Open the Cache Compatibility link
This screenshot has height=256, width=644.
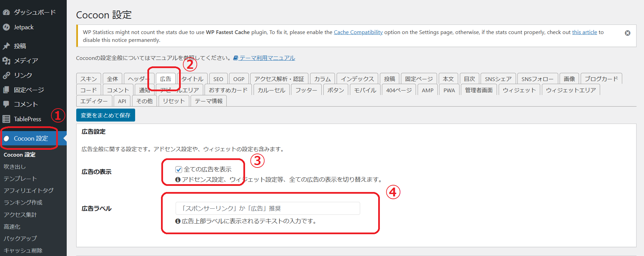coord(358,32)
